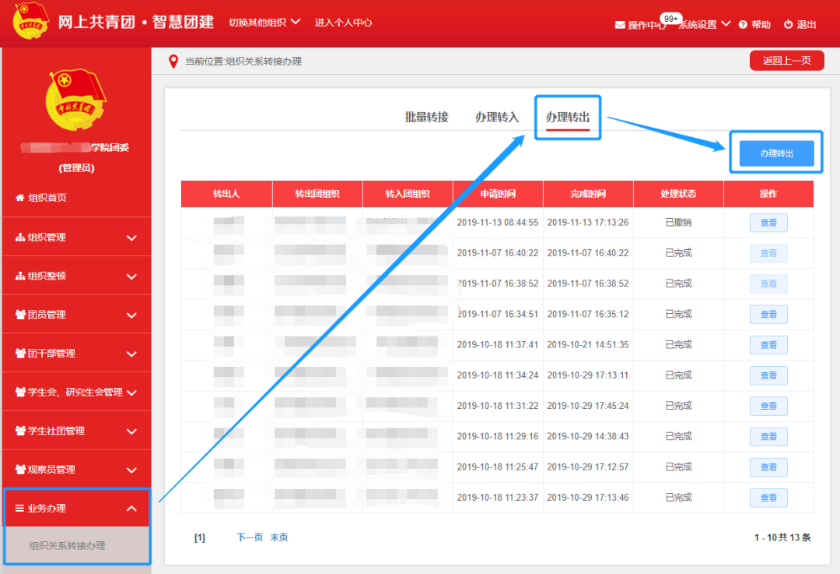Expand the 组织整顿 sidebar chevron
The width and height of the screenshot is (840, 574).
(132, 277)
